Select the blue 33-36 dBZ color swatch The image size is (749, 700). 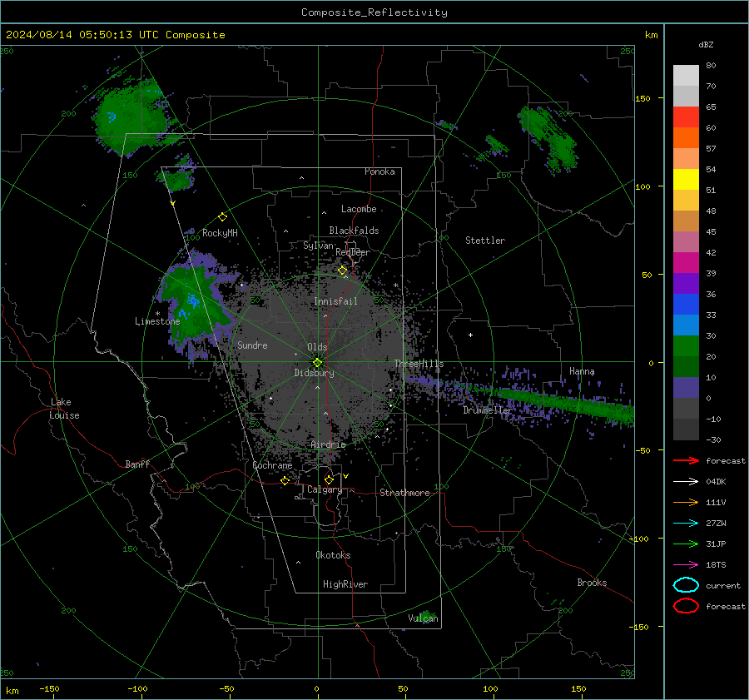coord(686,305)
